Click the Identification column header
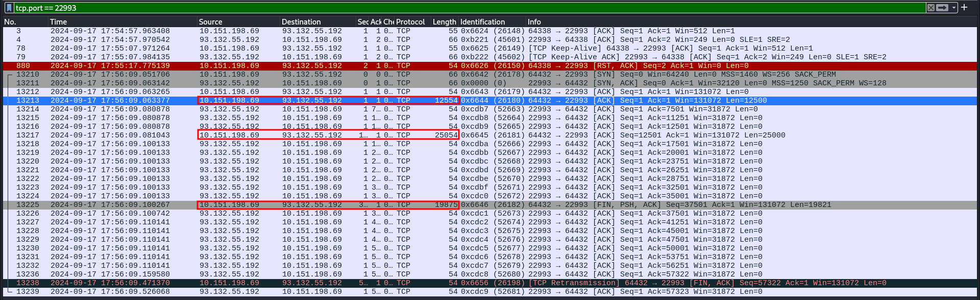 click(482, 22)
